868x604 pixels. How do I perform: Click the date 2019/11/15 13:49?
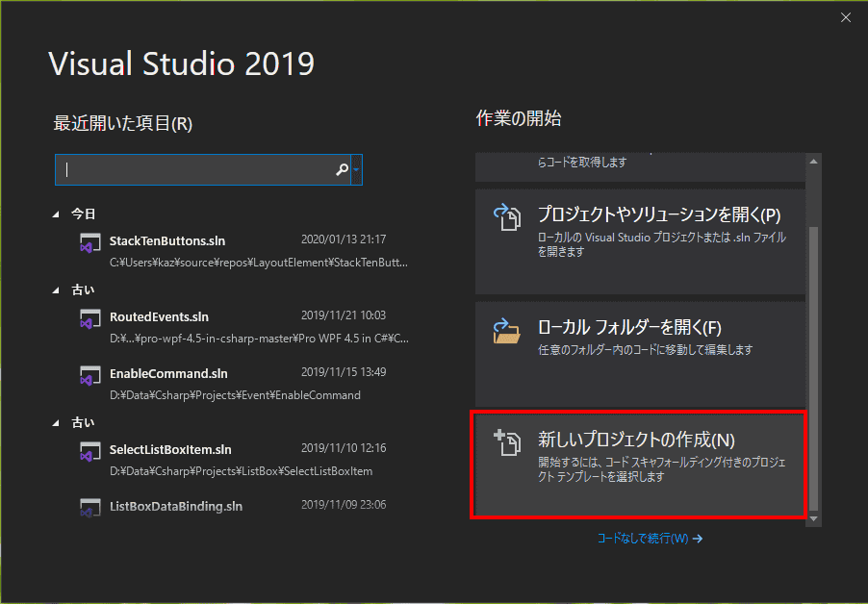[344, 372]
